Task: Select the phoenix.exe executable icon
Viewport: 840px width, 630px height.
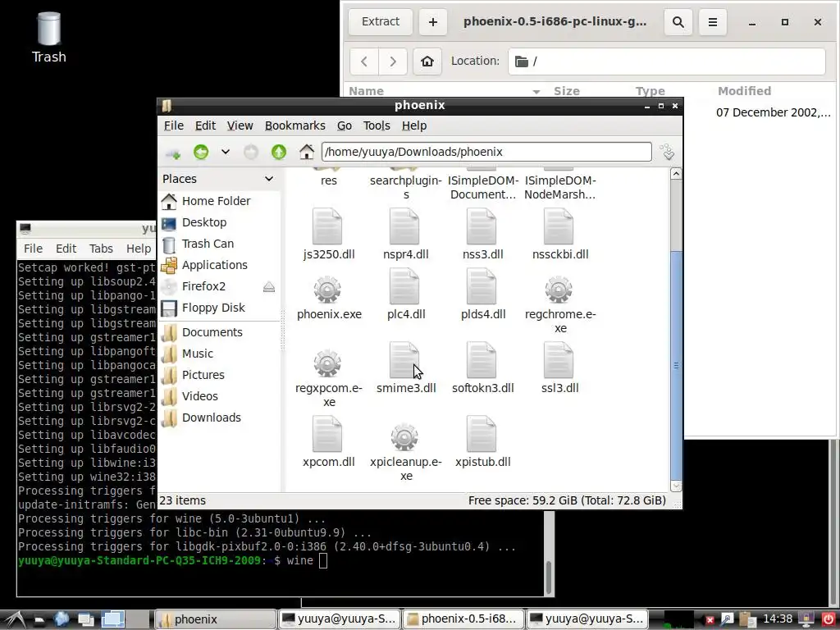Action: (x=327, y=290)
